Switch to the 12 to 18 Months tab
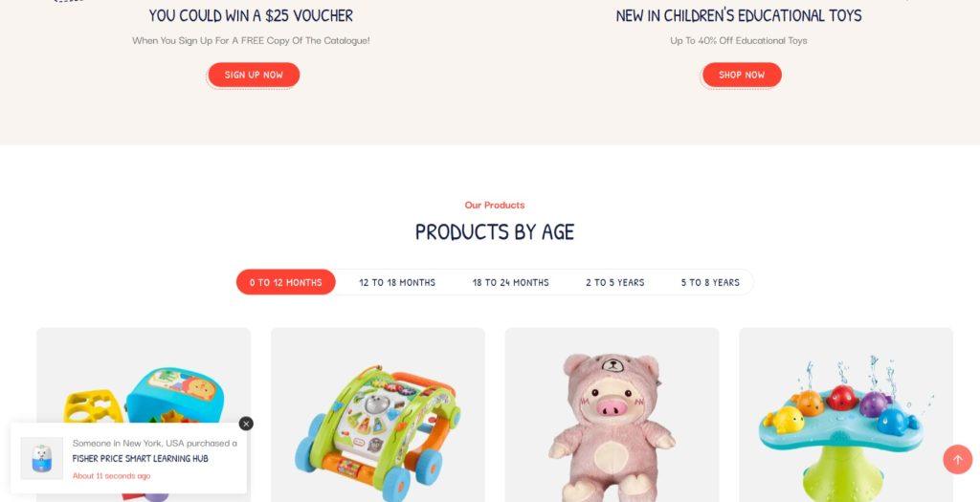Viewport: 980px width, 502px height. [397, 282]
